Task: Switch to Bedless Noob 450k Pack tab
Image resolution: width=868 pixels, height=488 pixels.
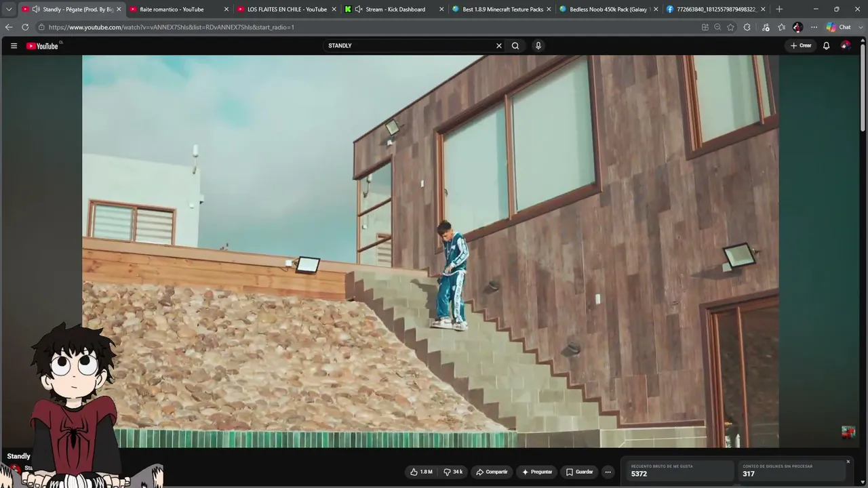Action: 609,9
